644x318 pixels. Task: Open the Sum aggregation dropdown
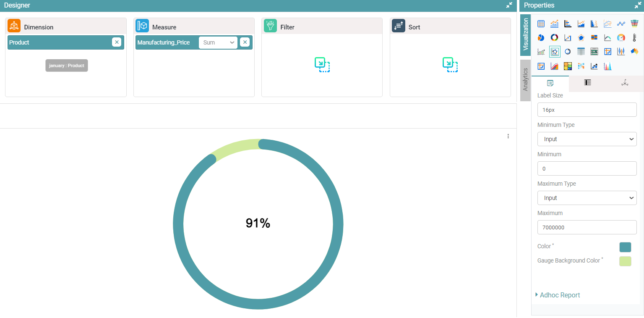pos(218,42)
